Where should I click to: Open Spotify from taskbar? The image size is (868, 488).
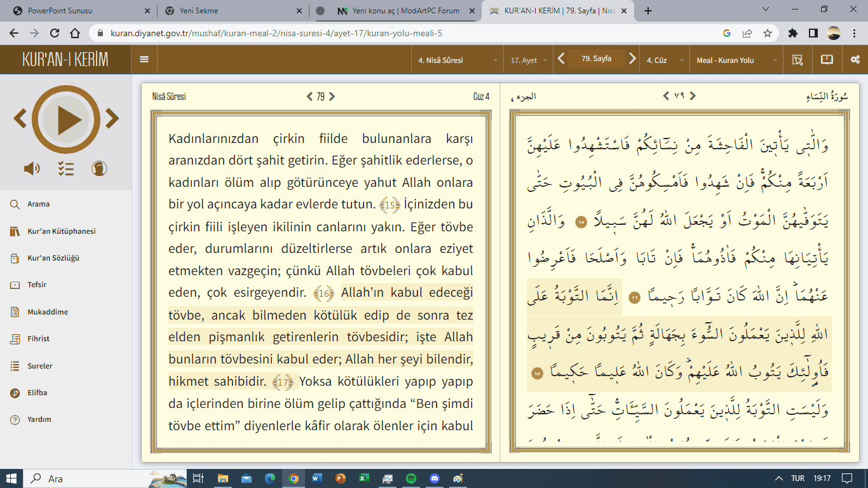click(x=411, y=478)
